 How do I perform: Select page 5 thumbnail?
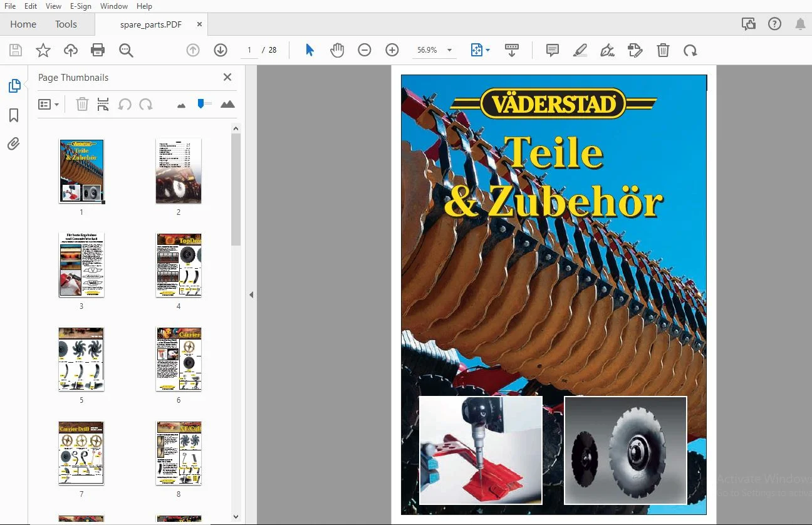[81, 359]
